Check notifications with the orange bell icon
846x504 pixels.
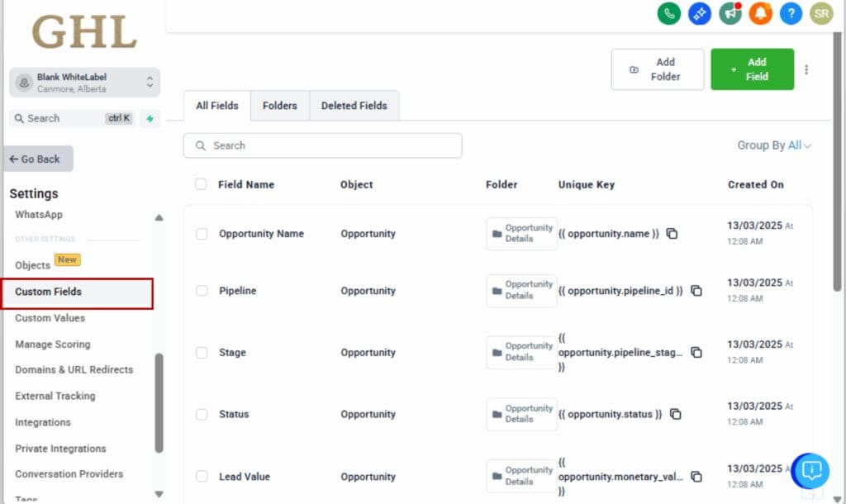(760, 13)
